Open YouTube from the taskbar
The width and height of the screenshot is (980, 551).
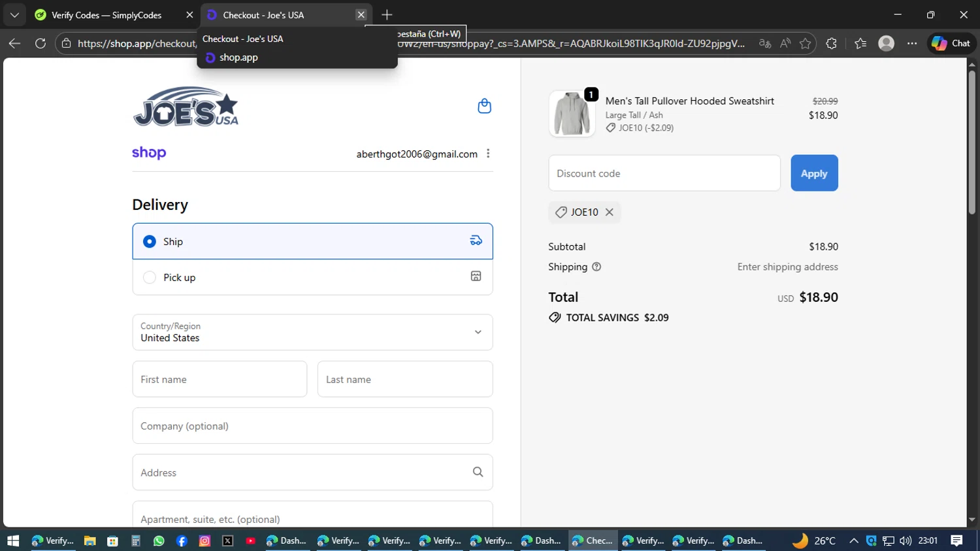[250, 541]
